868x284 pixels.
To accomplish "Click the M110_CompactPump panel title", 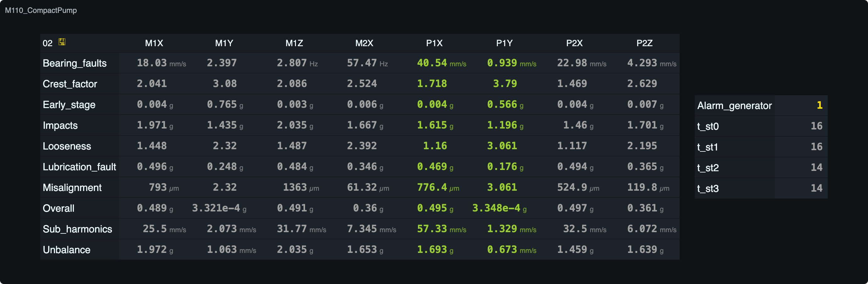I will (41, 10).
